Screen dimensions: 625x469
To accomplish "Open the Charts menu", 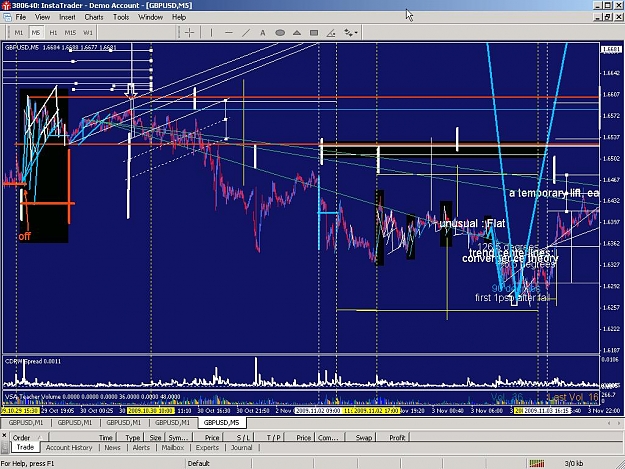I will click(94, 17).
